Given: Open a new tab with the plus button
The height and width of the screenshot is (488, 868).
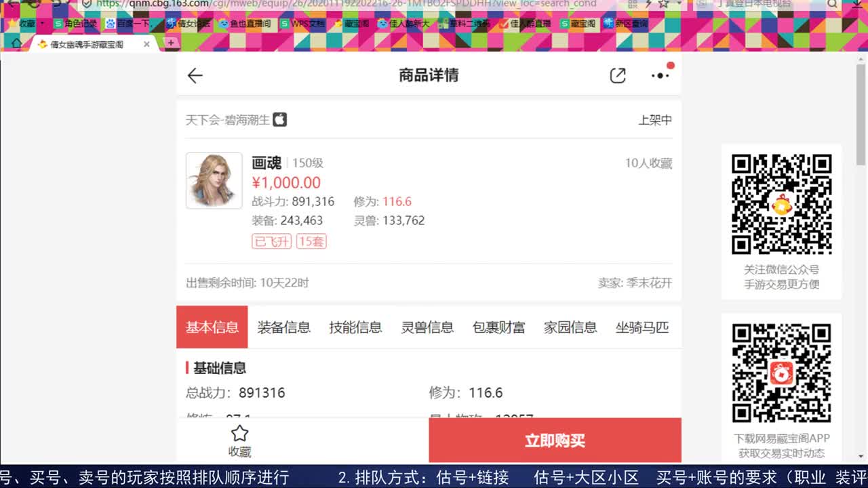Looking at the screenshot, I should [x=171, y=43].
